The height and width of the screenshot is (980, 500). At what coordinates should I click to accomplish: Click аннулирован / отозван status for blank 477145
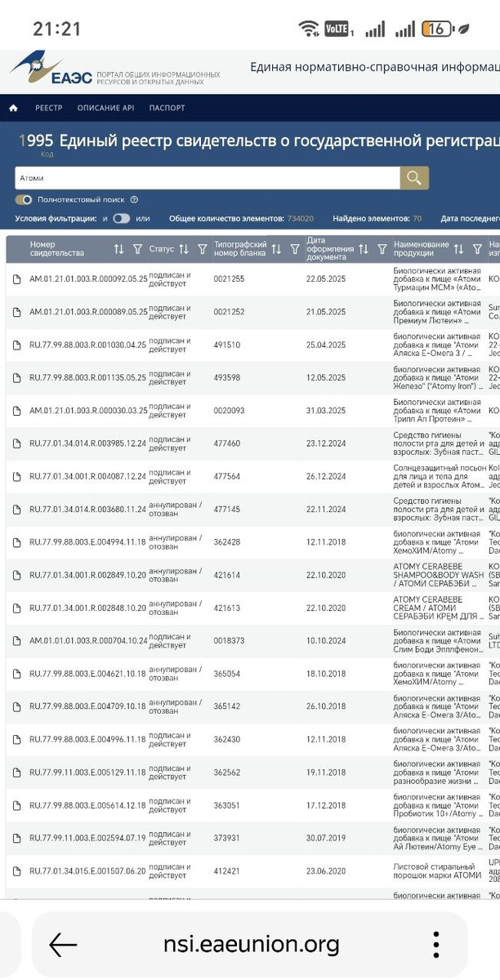pyautogui.click(x=176, y=510)
